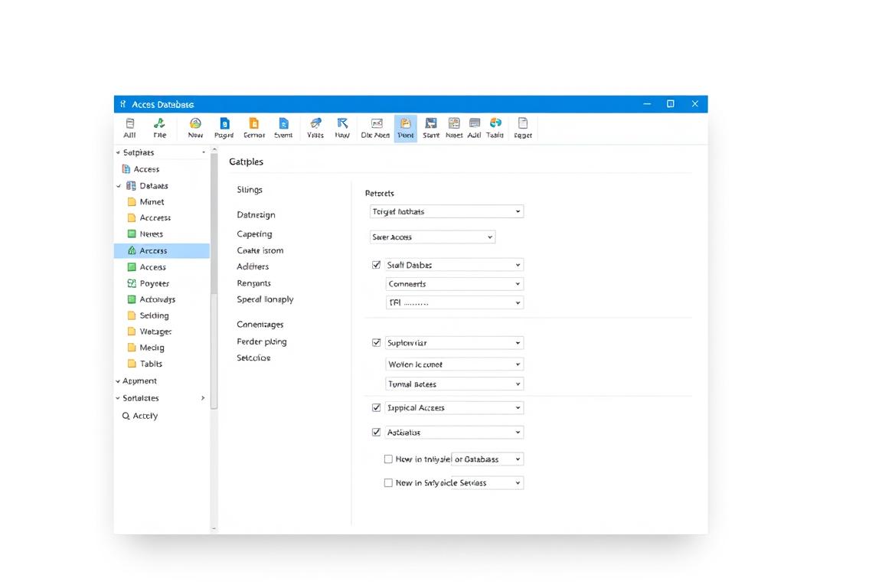Select the Poyetes item in tree
The width and height of the screenshot is (882, 588).
click(154, 283)
